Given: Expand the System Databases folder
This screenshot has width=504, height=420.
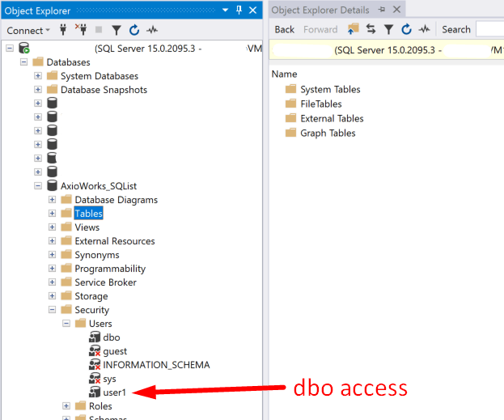Looking at the screenshot, I should (38, 75).
